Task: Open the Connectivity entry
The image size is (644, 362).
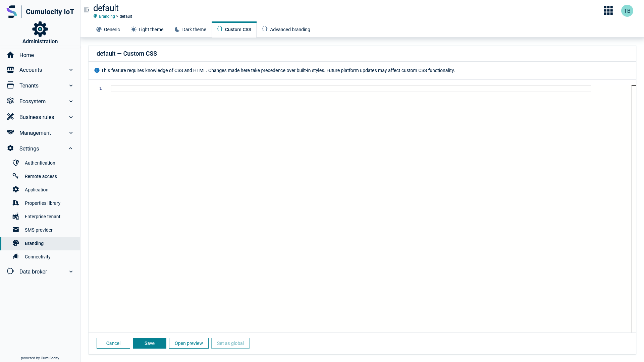Action: coord(40,257)
